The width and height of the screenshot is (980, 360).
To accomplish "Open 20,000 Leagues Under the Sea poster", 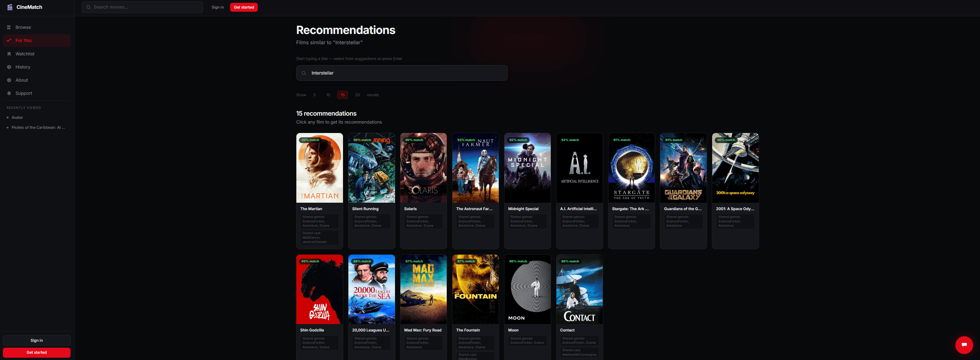I will (371, 289).
